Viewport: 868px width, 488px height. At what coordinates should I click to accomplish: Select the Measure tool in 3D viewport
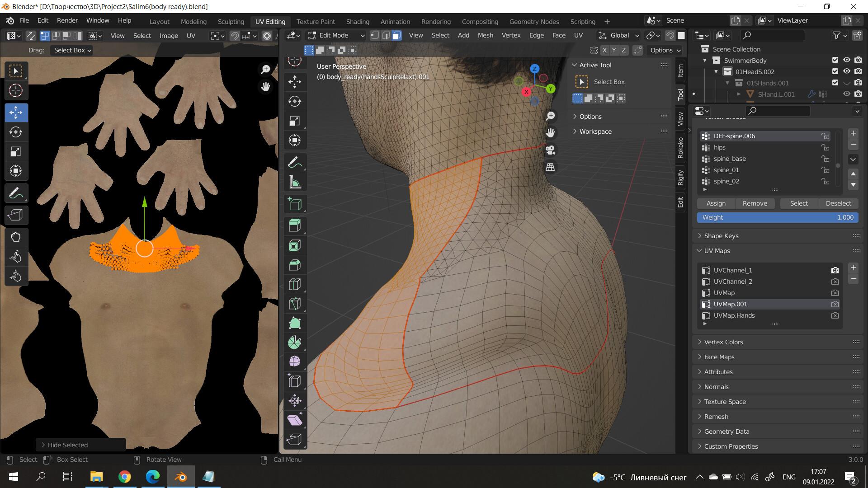(295, 182)
